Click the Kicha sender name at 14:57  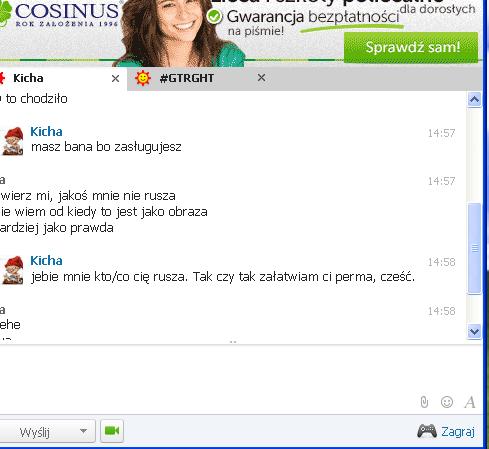pyautogui.click(x=46, y=132)
